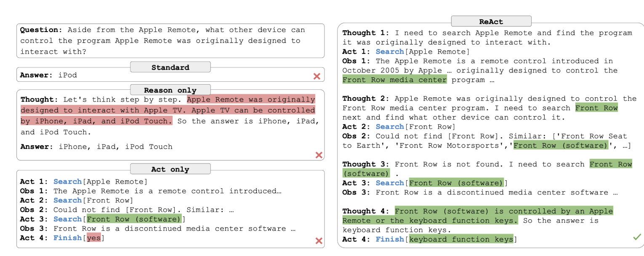Click the Question text box at the top
The width and height of the screenshot is (644, 256).
(170, 41)
